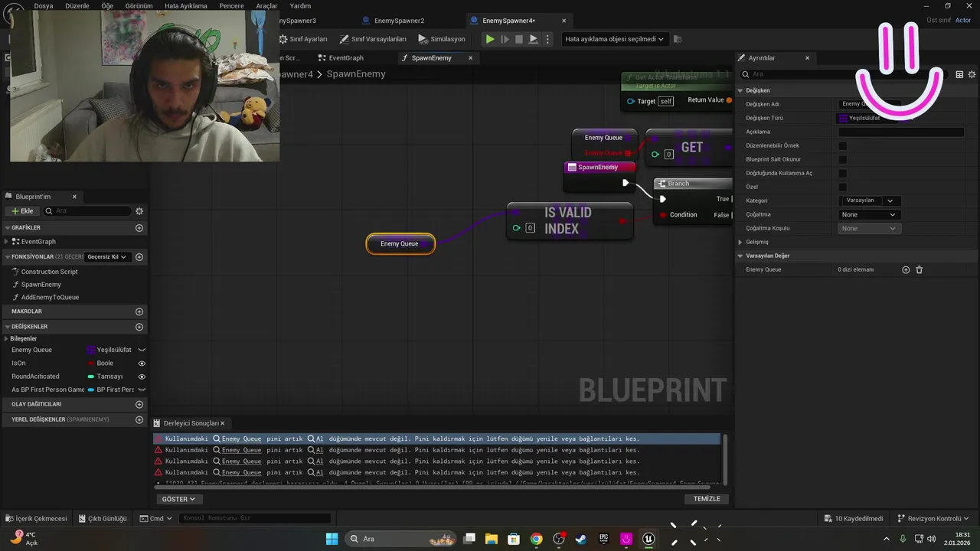Open Details panel property matrix icon
The image size is (980, 551).
coord(959,74)
